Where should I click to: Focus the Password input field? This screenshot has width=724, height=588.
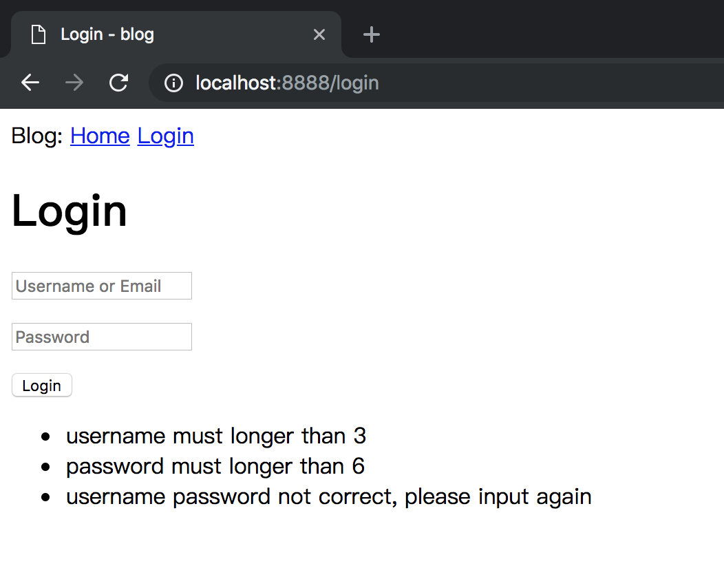pos(102,337)
